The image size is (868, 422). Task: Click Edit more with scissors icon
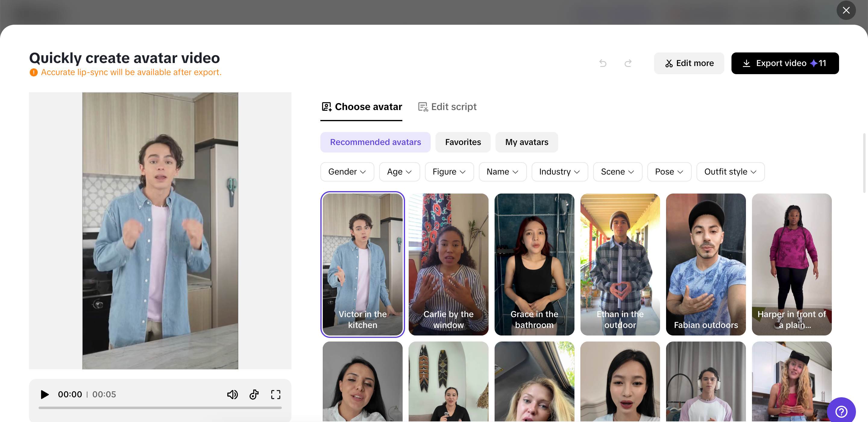coord(689,63)
